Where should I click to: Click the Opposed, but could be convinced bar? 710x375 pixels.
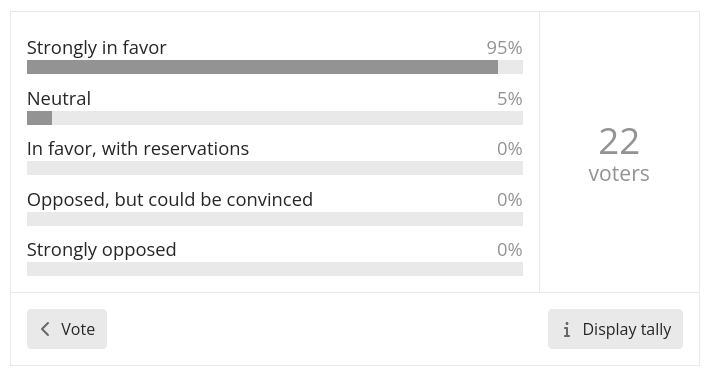275,219
